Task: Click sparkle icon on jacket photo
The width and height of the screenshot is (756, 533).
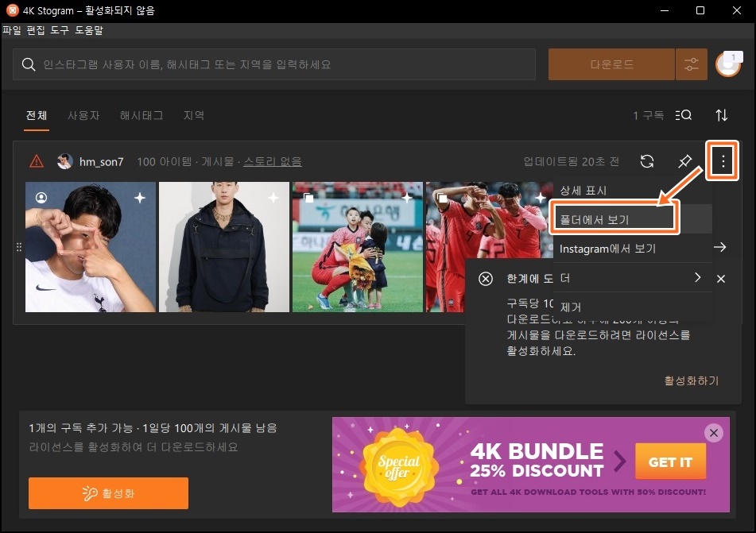Action: click(273, 198)
